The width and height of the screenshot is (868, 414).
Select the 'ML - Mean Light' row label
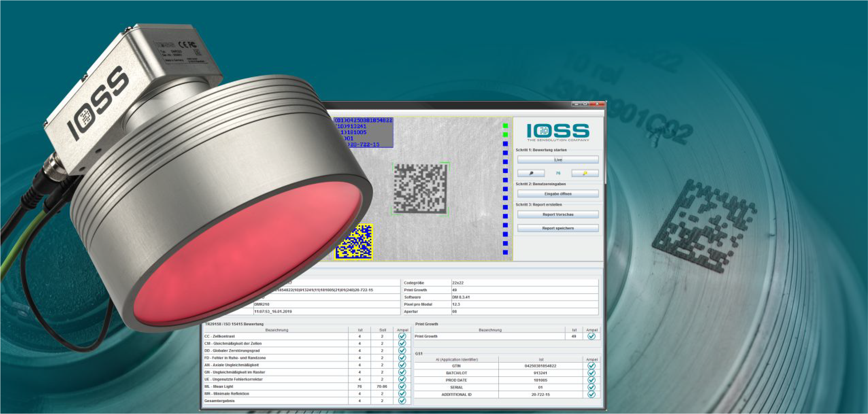pyautogui.click(x=219, y=386)
